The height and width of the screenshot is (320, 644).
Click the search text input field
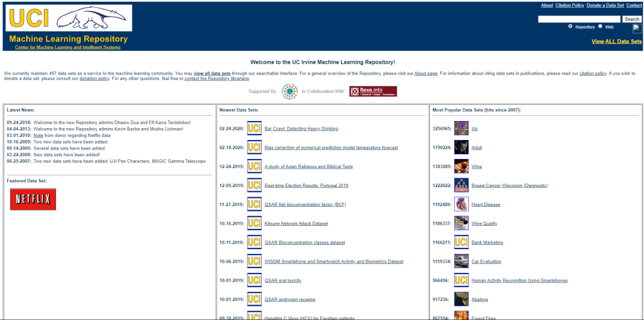[578, 19]
